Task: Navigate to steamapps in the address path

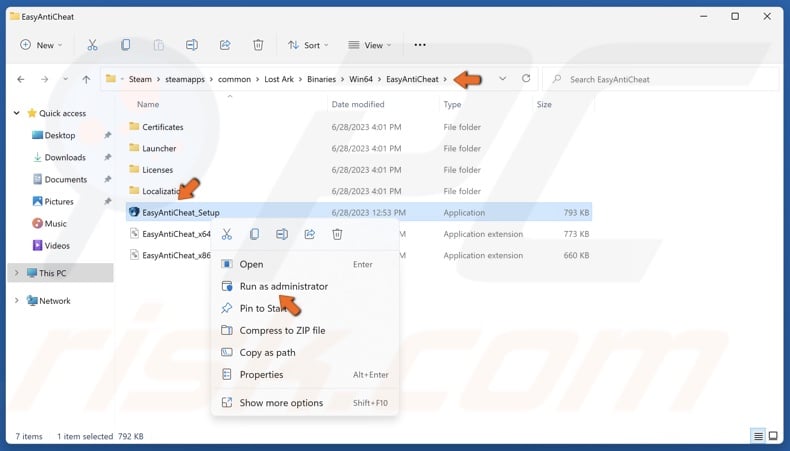Action: 185,79
